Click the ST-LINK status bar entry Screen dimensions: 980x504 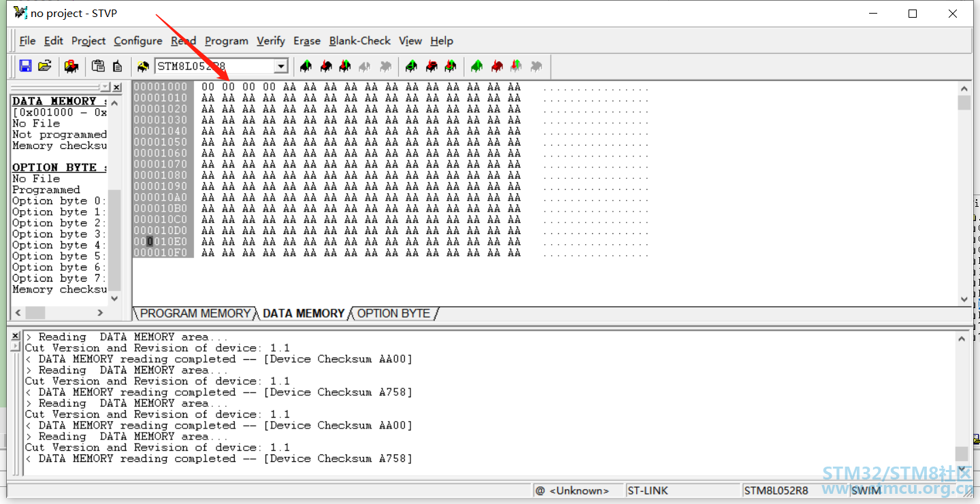(681, 490)
